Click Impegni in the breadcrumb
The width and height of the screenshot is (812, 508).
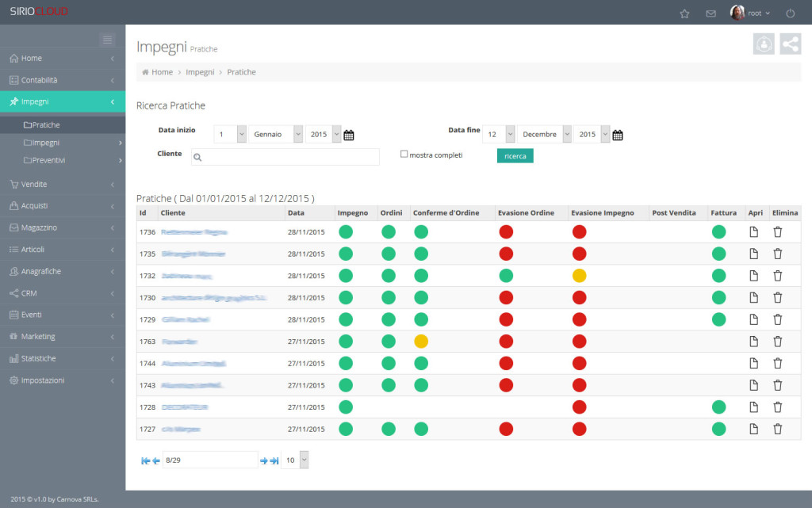tap(200, 72)
